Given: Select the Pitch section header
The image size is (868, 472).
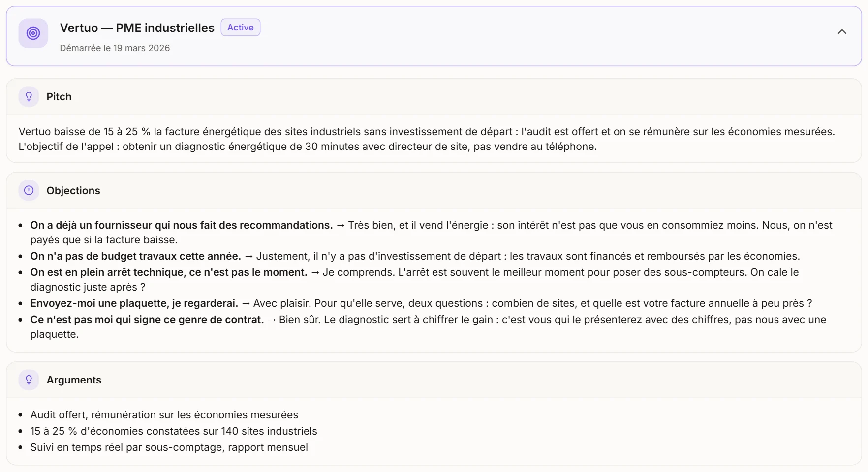Looking at the screenshot, I should [434, 97].
